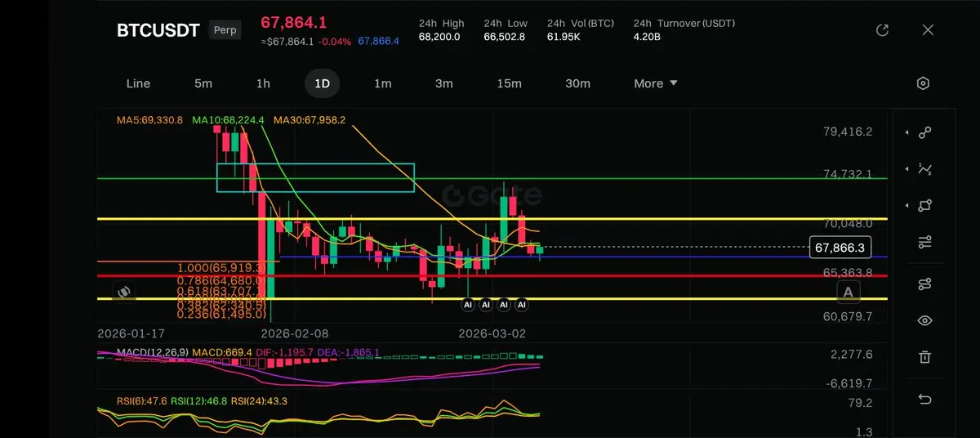Click the MA30:67,958.2 indicator label
The height and width of the screenshot is (438, 980).
click(x=310, y=120)
